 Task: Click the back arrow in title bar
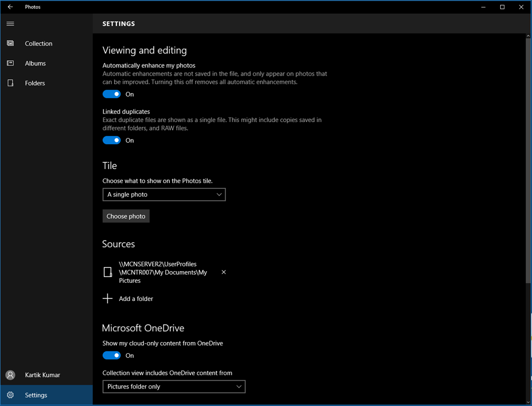point(10,7)
